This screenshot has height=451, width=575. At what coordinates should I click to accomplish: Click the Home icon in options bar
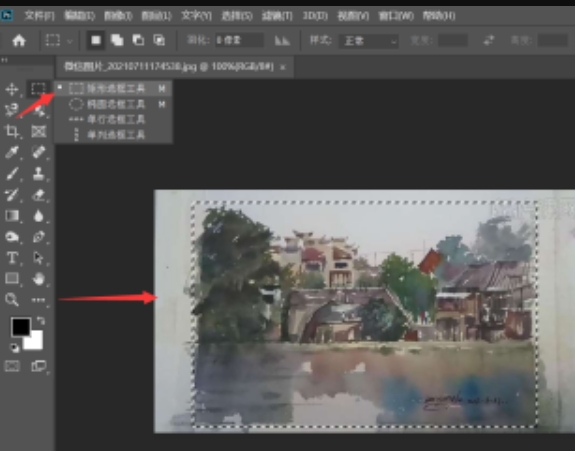(x=19, y=40)
